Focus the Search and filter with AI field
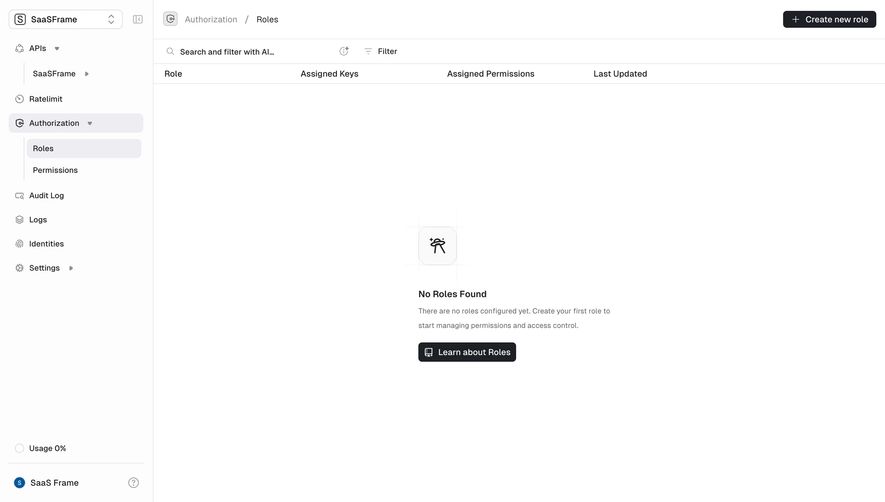 251,51
